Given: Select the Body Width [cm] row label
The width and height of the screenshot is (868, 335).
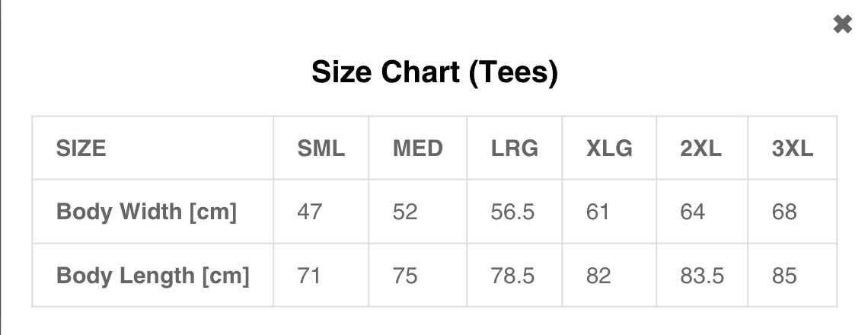Looking at the screenshot, I should (x=147, y=212).
